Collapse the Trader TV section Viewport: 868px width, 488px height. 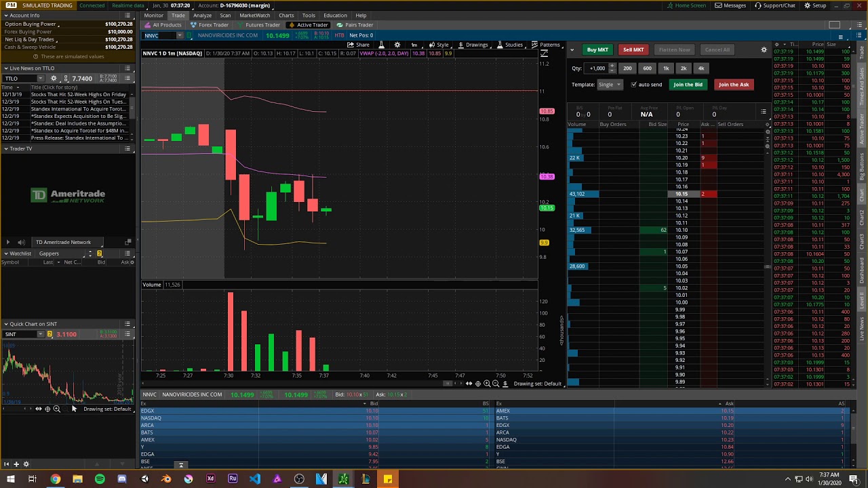click(5, 148)
